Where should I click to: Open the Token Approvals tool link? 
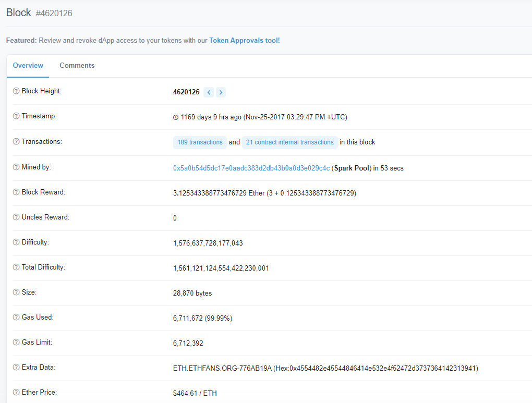(x=244, y=41)
